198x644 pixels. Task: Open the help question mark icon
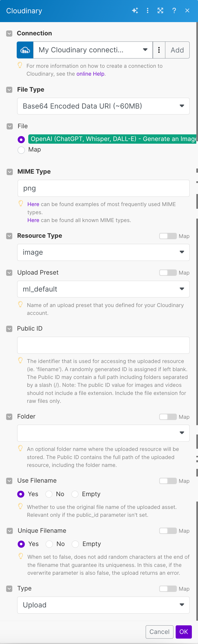coord(174,11)
